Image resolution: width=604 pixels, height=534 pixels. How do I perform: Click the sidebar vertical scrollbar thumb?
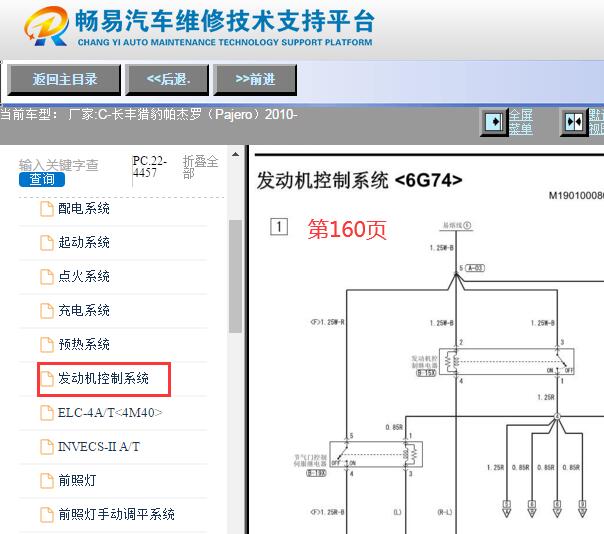235,276
